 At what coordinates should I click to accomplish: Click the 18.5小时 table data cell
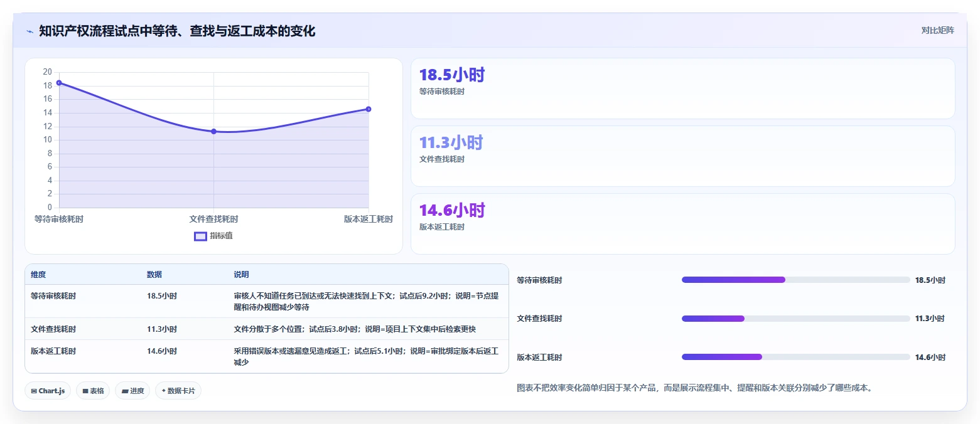[x=162, y=296]
